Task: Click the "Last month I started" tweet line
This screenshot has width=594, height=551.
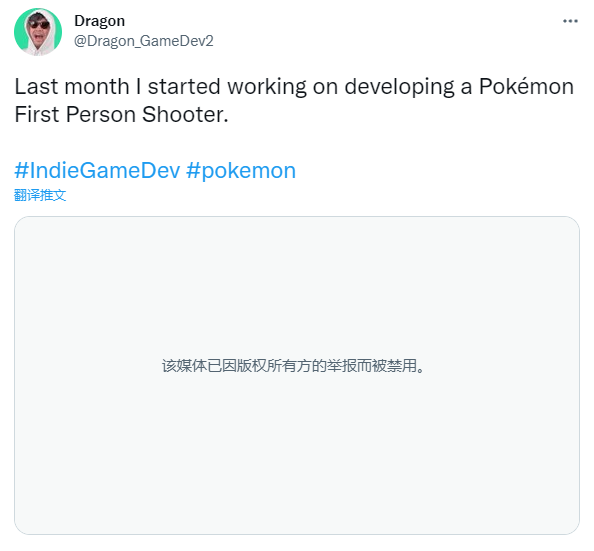Action: click(294, 86)
